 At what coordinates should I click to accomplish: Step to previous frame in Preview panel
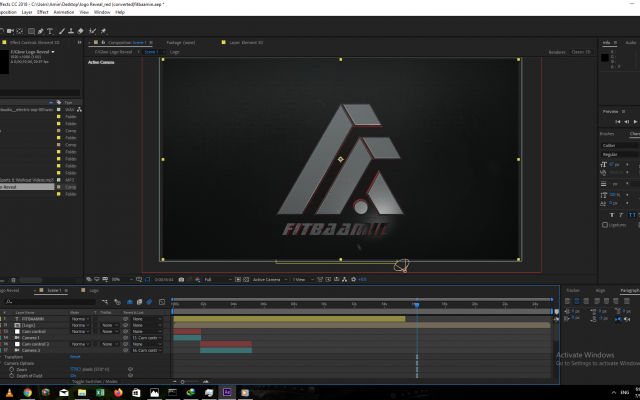click(x=627, y=122)
